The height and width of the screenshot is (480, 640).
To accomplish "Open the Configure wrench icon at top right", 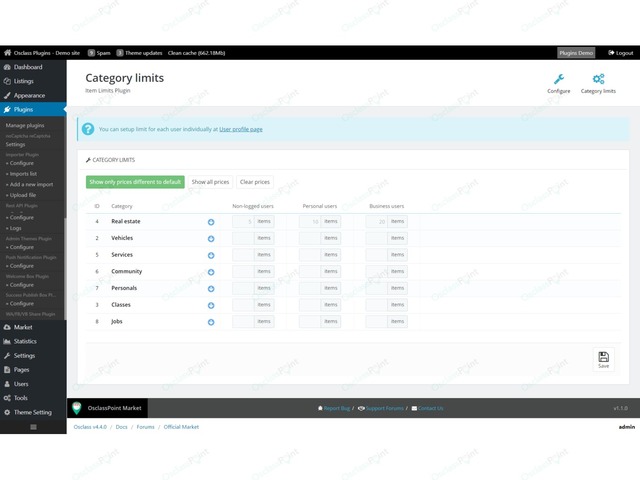I will 558,79.
